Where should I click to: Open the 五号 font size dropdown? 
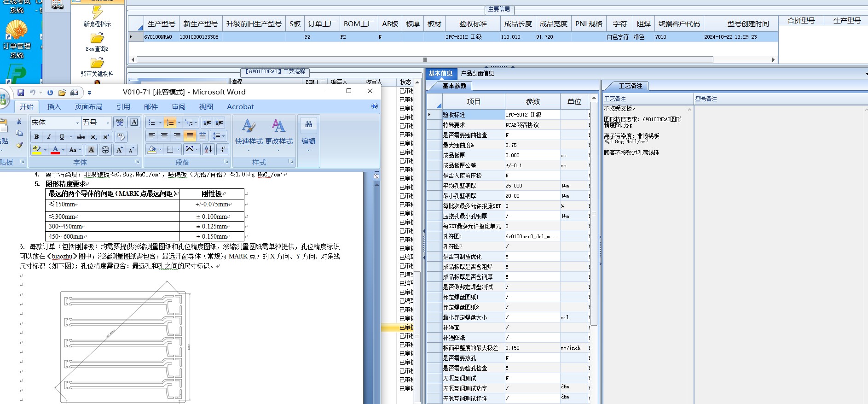tap(108, 123)
